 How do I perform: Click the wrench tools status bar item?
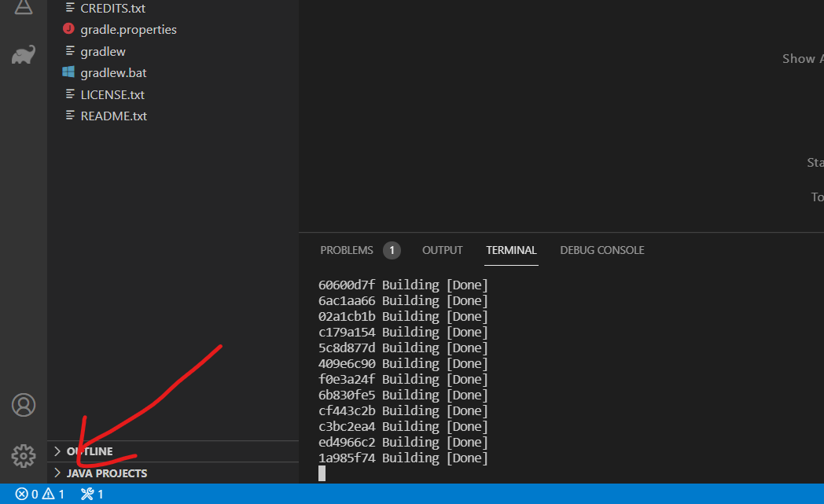92,495
